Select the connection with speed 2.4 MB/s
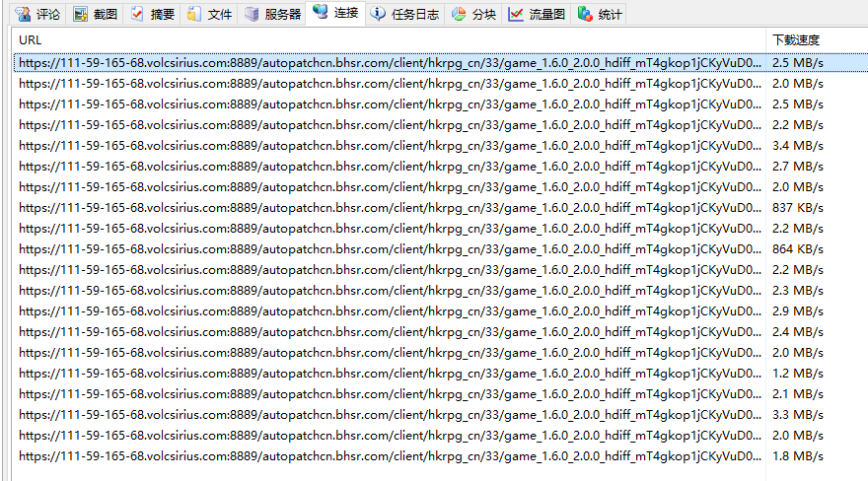The image size is (868, 481). (441, 332)
